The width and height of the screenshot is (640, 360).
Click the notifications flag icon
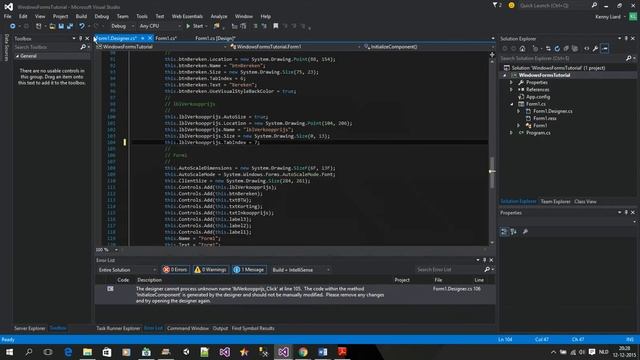(495, 5)
